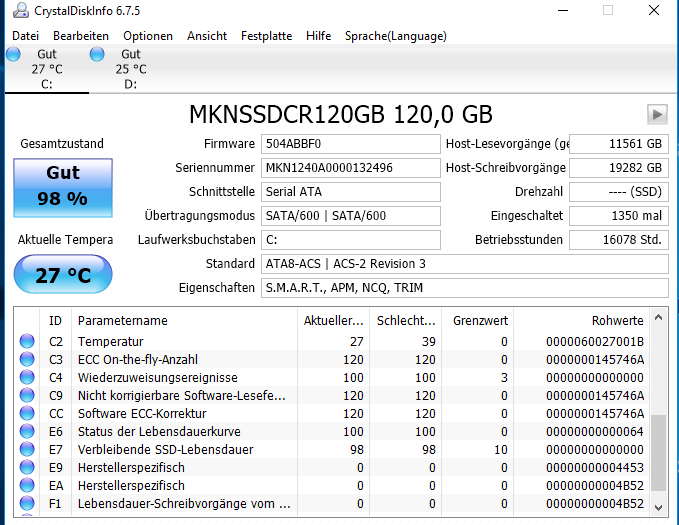Open the Datei menu

(x=25, y=36)
